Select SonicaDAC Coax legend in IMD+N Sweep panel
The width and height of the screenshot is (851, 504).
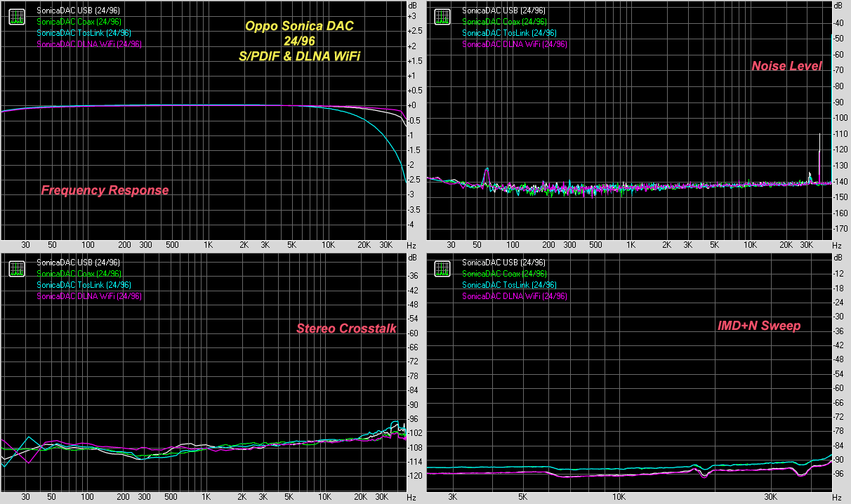tap(504, 274)
